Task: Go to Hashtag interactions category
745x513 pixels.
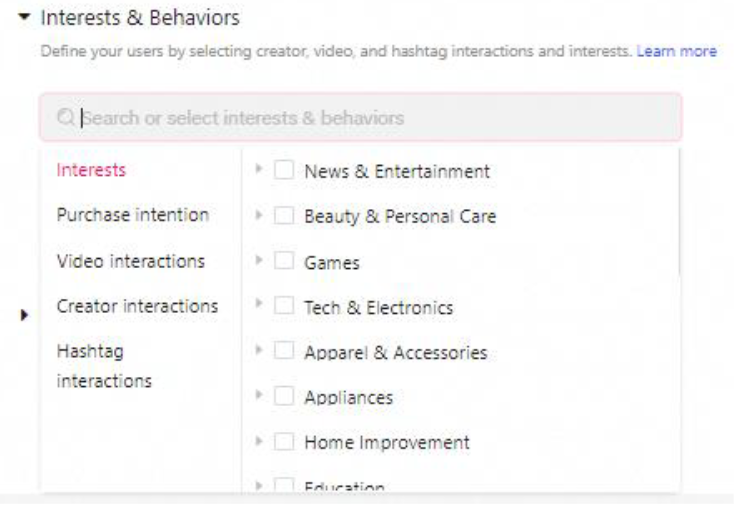Action: (104, 366)
